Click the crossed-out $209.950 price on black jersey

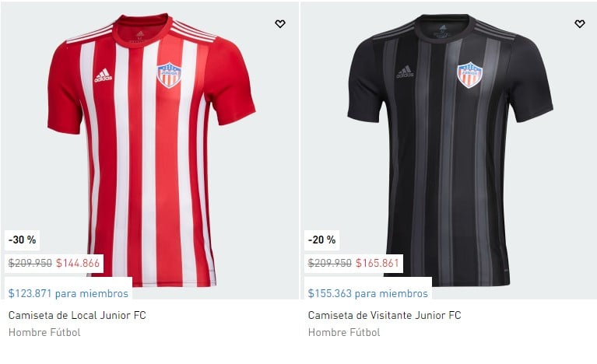330,263
